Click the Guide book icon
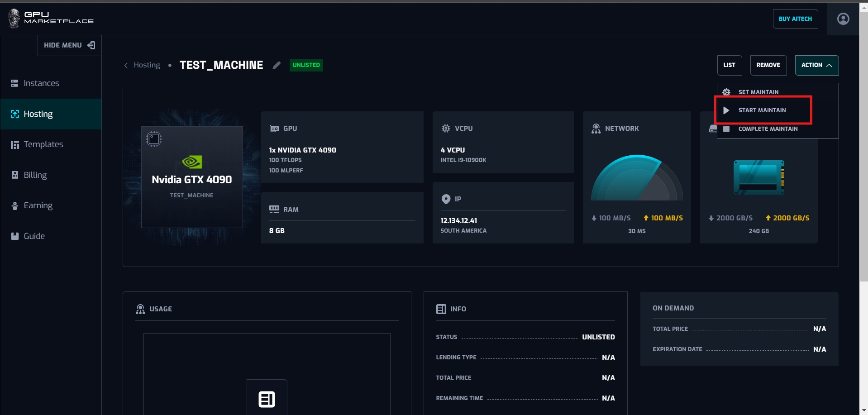The image size is (868, 415). click(x=14, y=236)
